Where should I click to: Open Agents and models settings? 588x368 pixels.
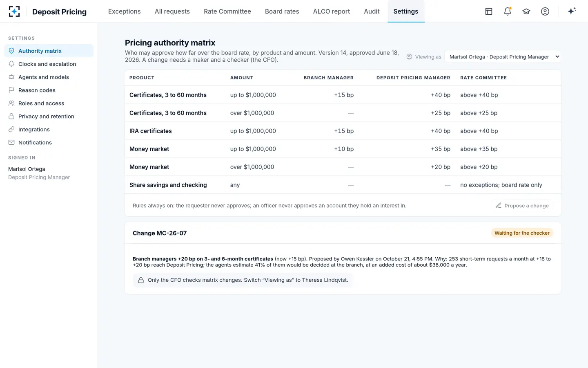tap(49, 77)
